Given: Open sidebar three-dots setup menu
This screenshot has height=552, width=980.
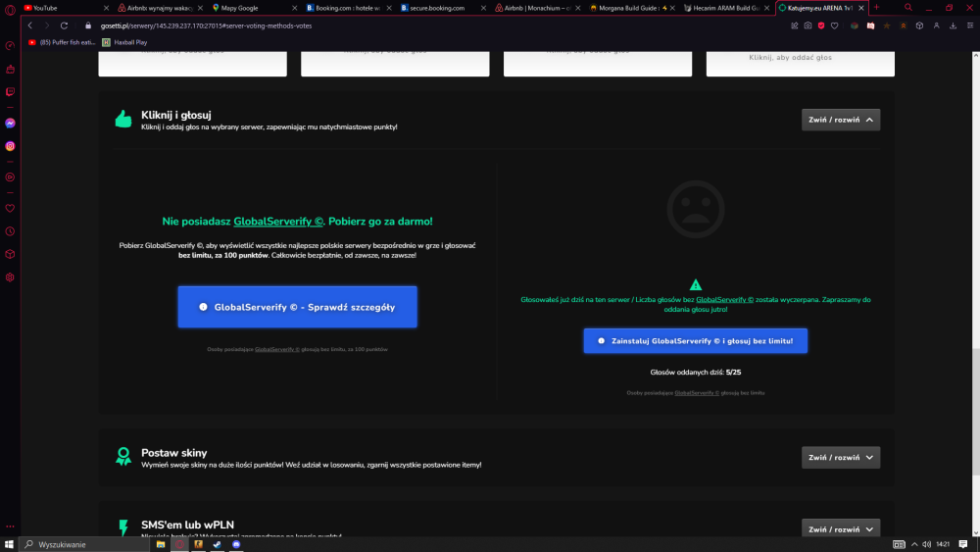Looking at the screenshot, I should (x=10, y=527).
